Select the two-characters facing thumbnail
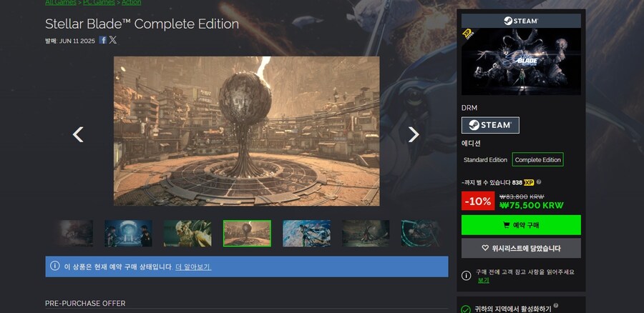The image size is (644, 313). (x=128, y=234)
